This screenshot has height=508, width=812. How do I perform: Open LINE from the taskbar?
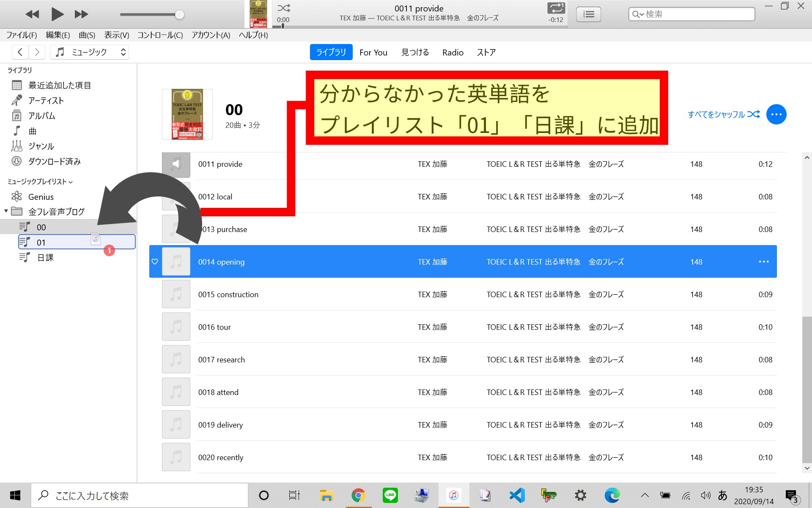[390, 495]
